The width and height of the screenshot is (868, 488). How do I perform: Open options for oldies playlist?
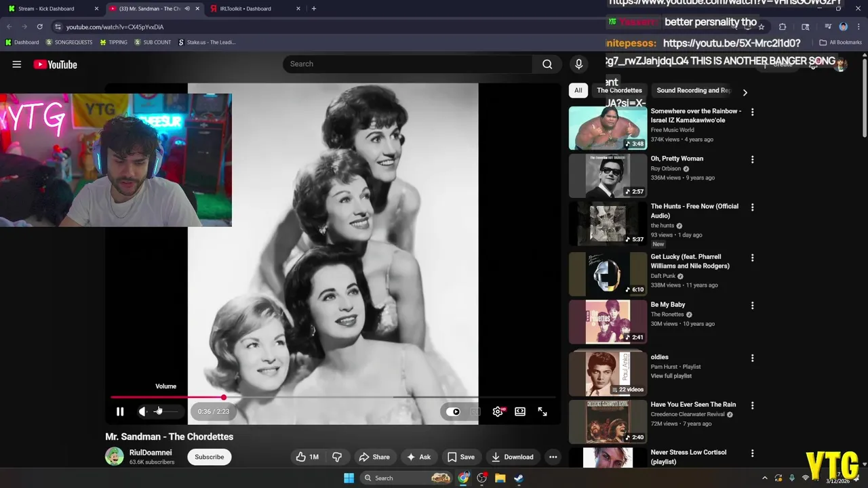pyautogui.click(x=752, y=358)
